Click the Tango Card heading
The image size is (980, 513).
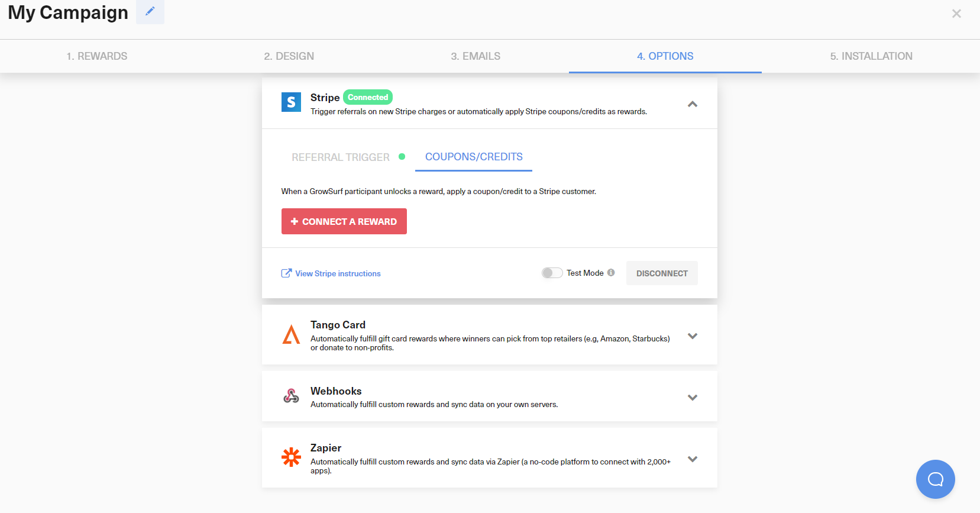point(338,325)
